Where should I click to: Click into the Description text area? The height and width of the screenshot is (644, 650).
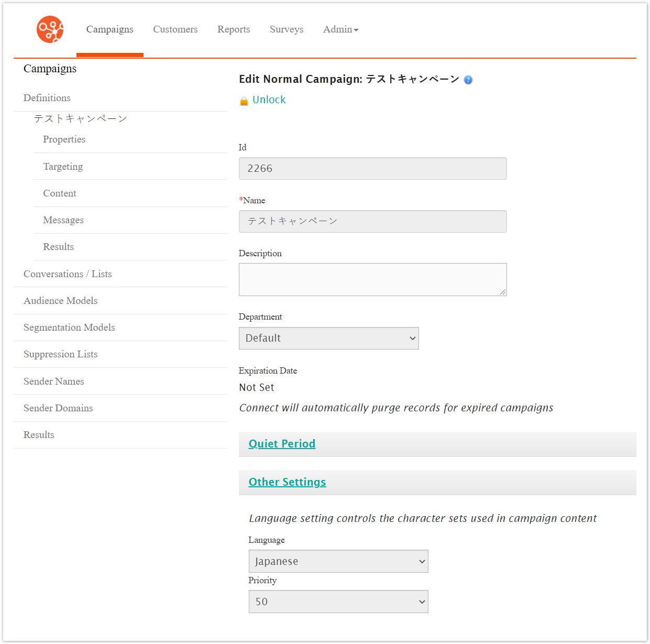point(372,279)
